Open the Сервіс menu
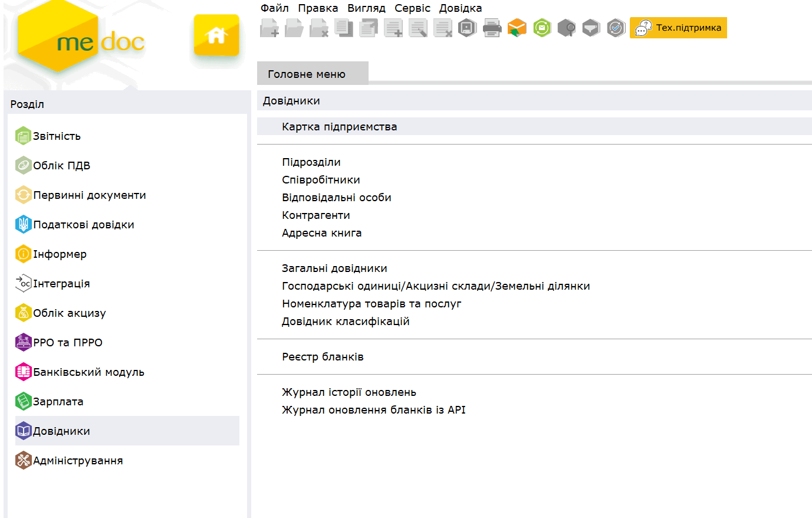This screenshot has width=812, height=518. click(412, 8)
